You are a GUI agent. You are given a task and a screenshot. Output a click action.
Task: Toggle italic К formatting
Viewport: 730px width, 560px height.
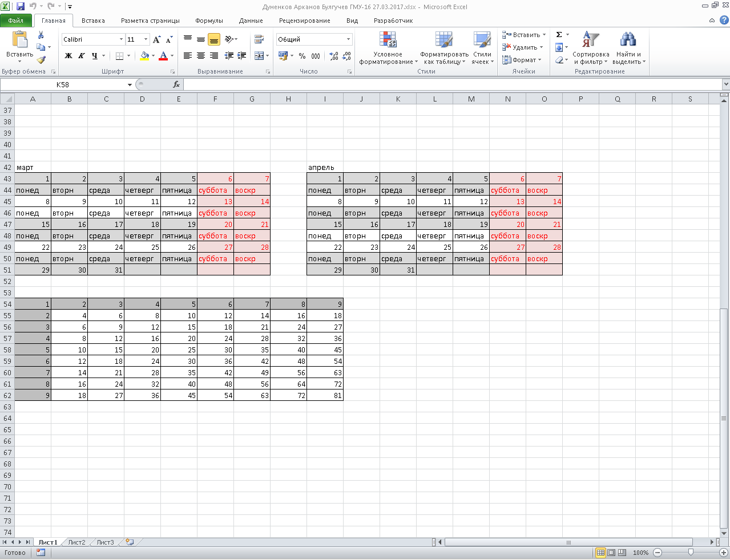pos(81,56)
